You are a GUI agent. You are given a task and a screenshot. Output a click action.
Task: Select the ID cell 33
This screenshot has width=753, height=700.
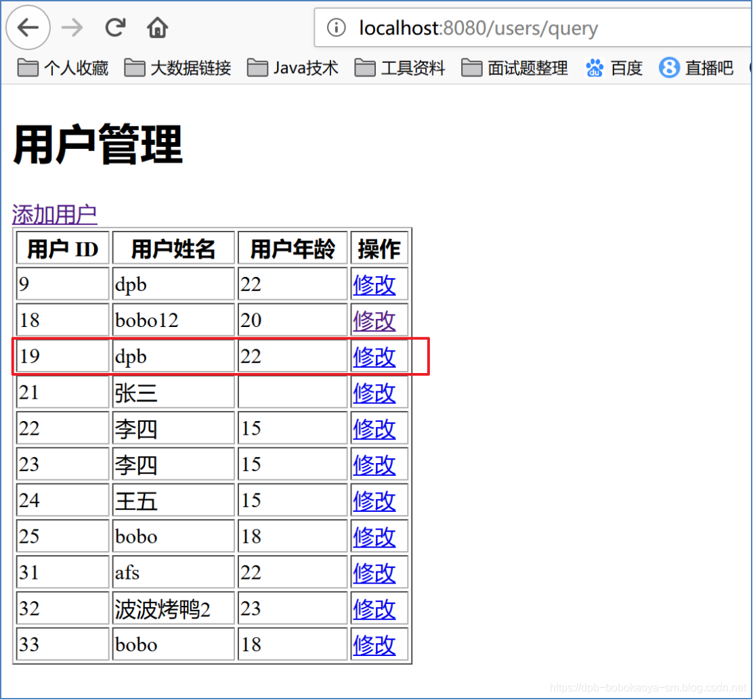pyautogui.click(x=63, y=644)
